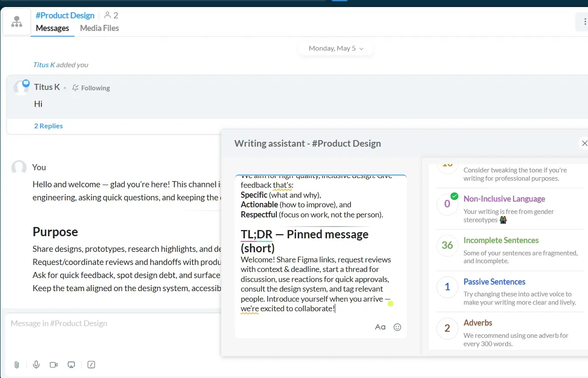This screenshot has width=588, height=378.
Task: Click the Product Design channel avatar icon
Action: [x=17, y=22]
